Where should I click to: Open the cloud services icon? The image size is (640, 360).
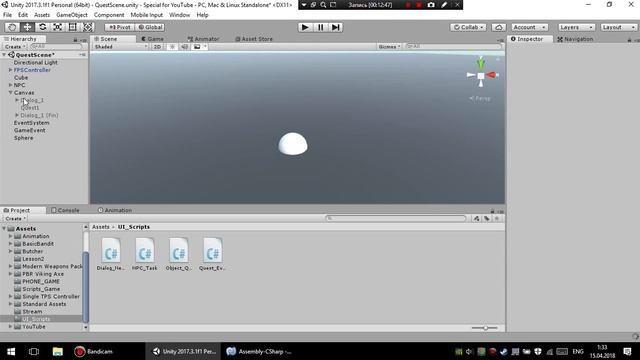coord(498,27)
